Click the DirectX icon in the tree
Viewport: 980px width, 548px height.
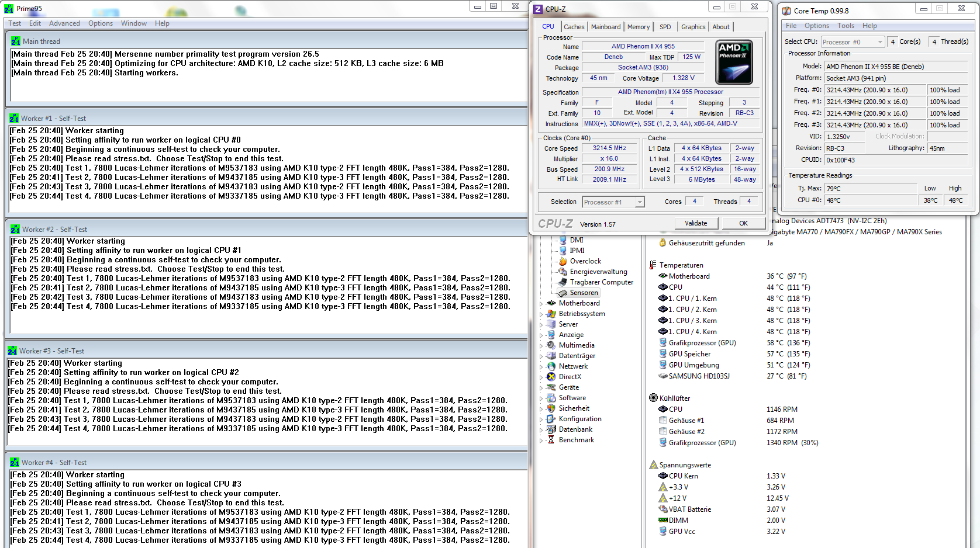(x=551, y=377)
